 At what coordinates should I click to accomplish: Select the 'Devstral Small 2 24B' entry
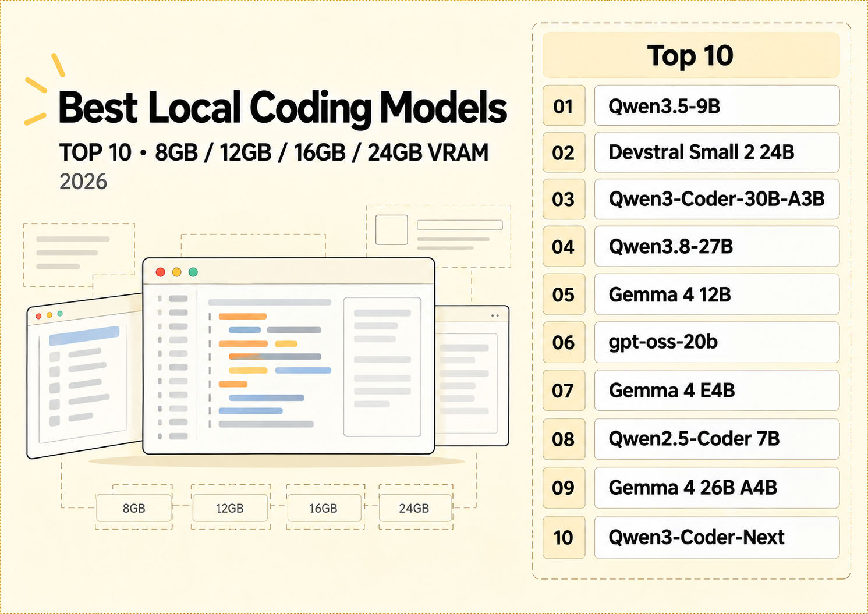[717, 152]
